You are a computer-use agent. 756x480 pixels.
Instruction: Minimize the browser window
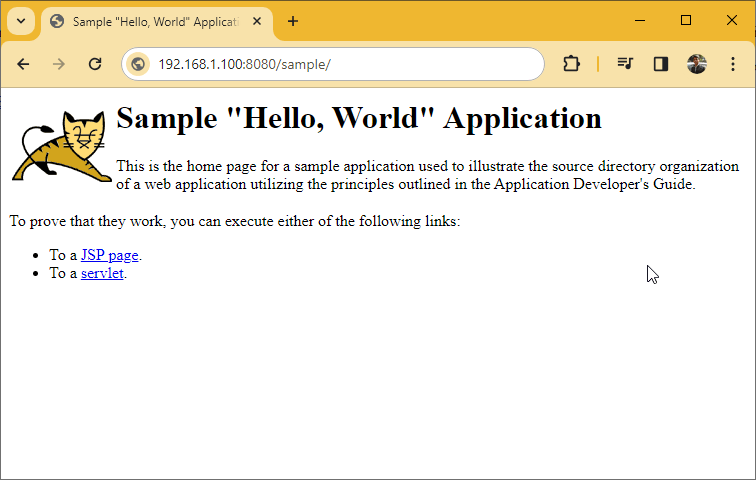pos(640,20)
